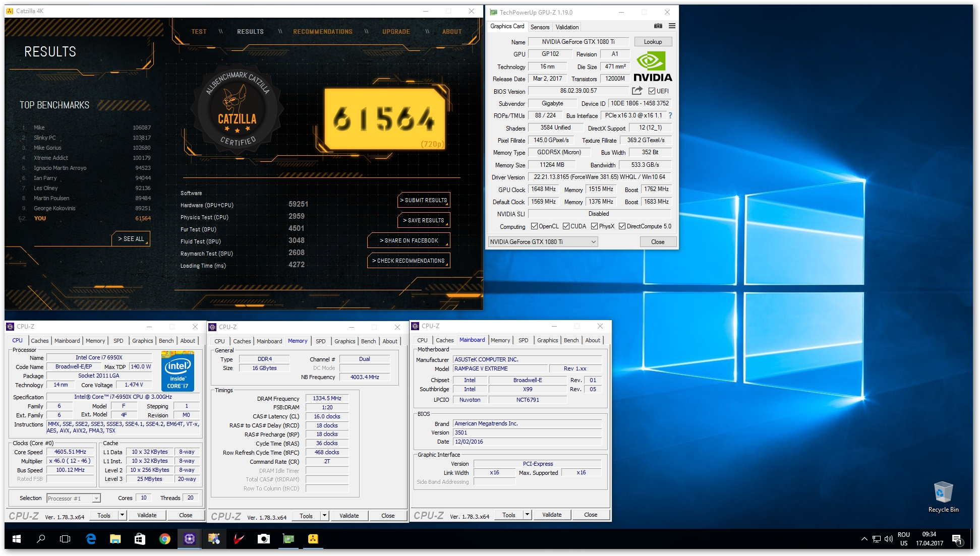Screen dimensions: 980x556
Task: Go to Catzilla UPGRADE section
Action: 396,31
